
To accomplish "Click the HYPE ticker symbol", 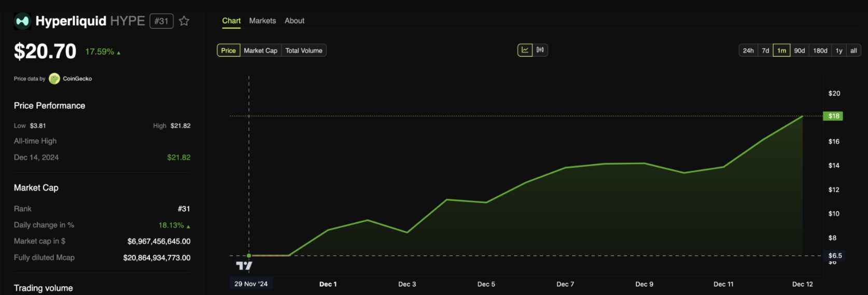I will [x=128, y=21].
